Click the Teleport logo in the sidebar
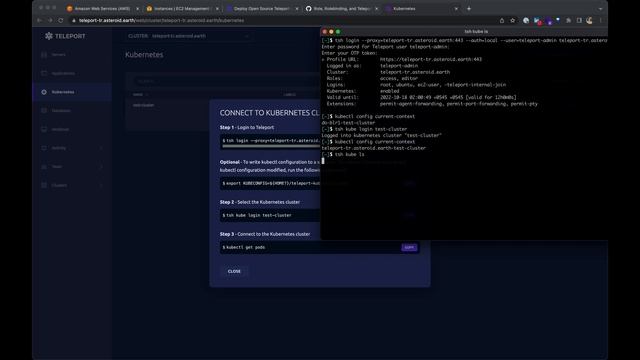The image size is (640, 360). [65, 36]
